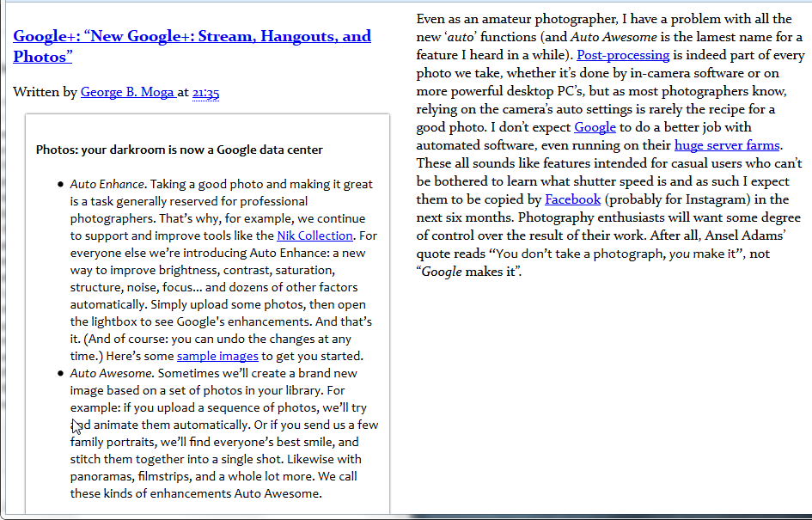Screen dimensions: 812x520
Task: Click the 21:35 timestamp link
Action: (205, 93)
